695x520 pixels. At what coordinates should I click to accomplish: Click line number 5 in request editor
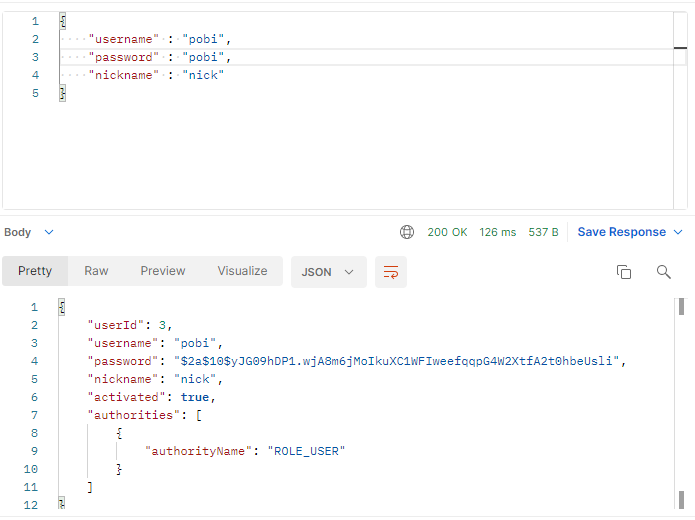click(35, 93)
